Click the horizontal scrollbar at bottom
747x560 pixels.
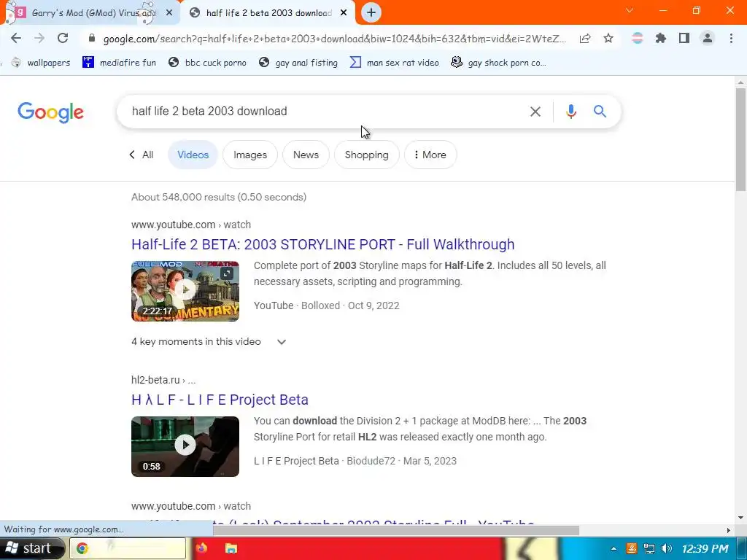click(396, 530)
